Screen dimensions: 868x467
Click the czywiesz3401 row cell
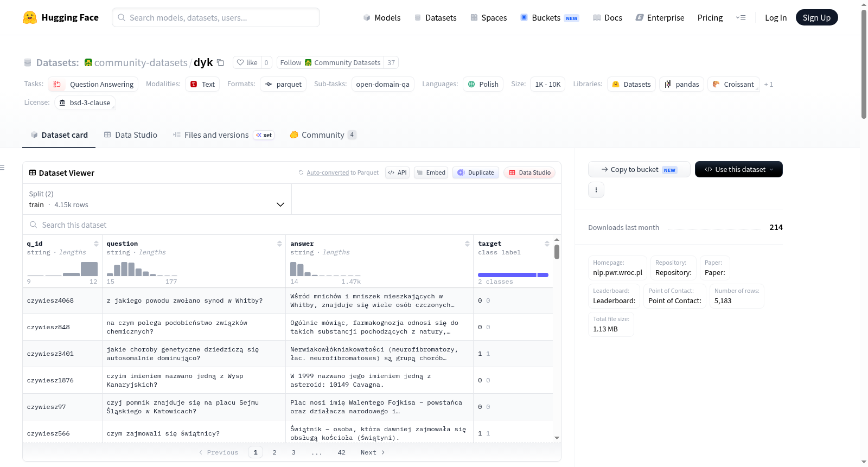point(62,354)
